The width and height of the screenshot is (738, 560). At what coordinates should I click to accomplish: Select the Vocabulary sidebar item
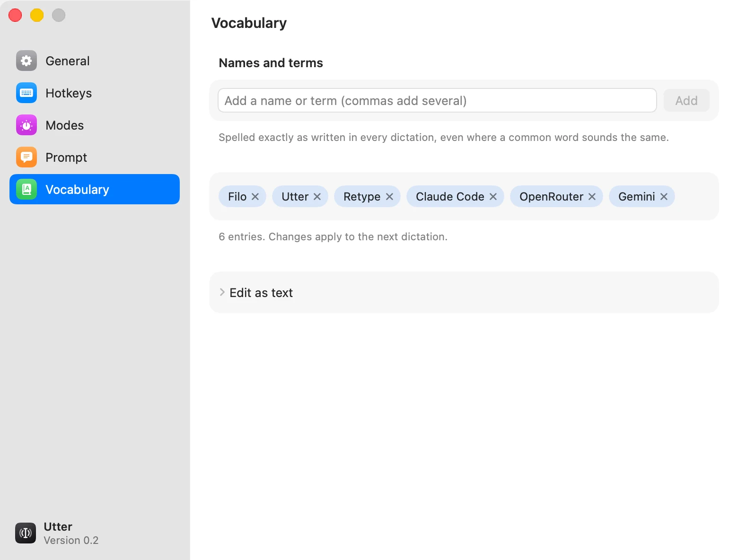coord(95,189)
